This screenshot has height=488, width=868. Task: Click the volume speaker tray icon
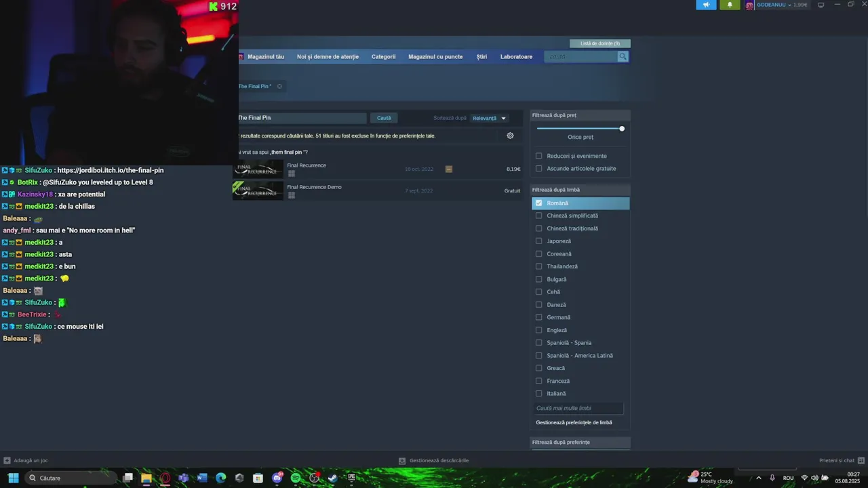[x=814, y=478]
